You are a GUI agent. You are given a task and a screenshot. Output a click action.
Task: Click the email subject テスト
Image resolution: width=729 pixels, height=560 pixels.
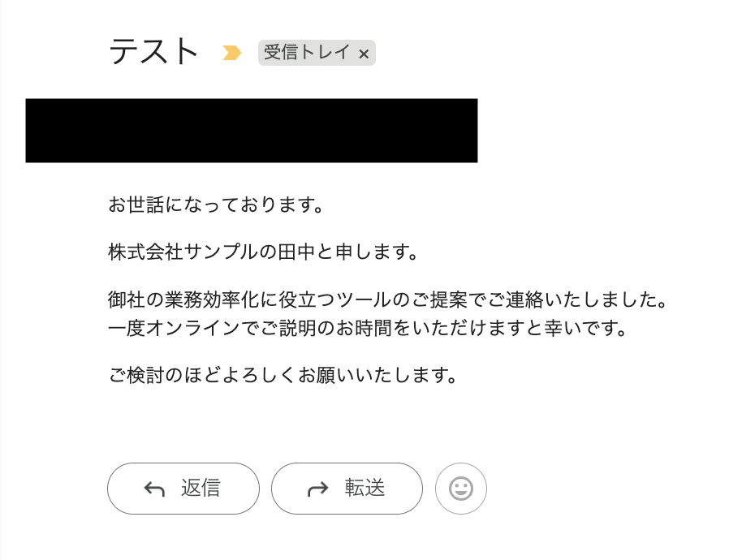coord(153,52)
